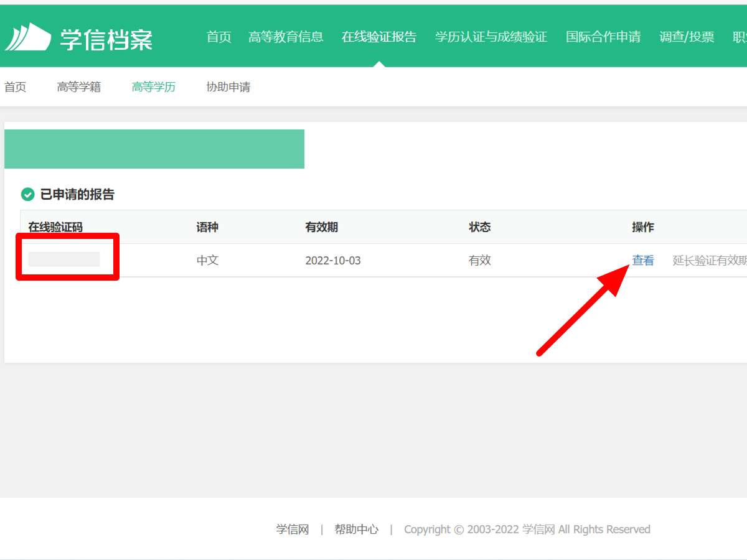747x560 pixels.
Task: Open the 学信网 footer link
Action: pyautogui.click(x=293, y=530)
